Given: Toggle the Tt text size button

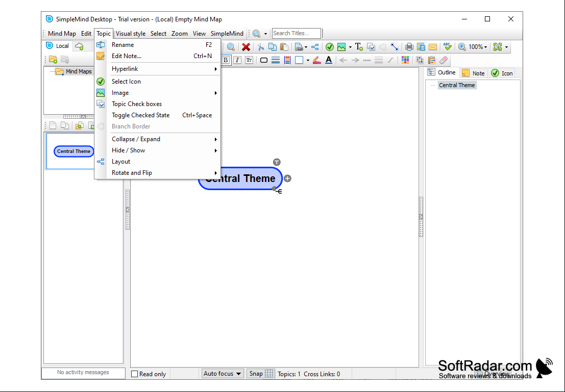Looking at the screenshot, I should (x=249, y=60).
